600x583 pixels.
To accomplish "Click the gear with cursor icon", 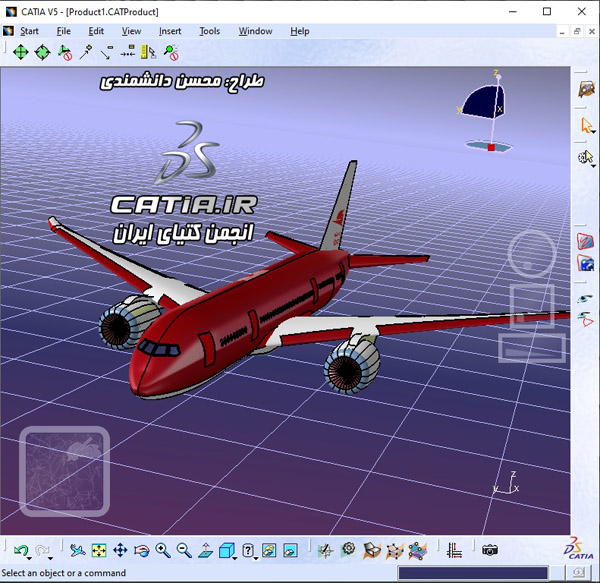I will click(585, 156).
